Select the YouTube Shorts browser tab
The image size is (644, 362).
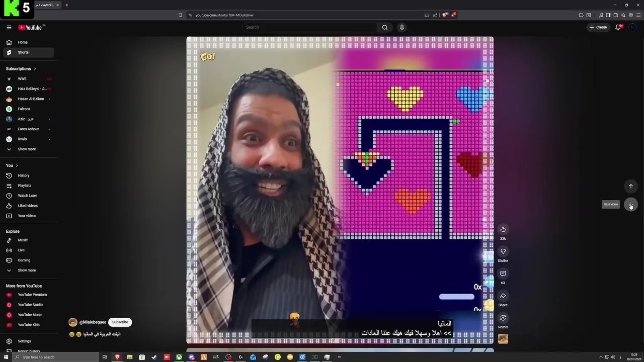[48, 5]
